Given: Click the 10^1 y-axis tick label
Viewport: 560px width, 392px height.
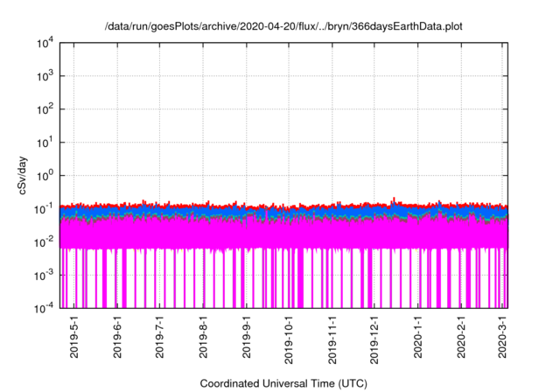Looking at the screenshot, I should click(45, 143).
